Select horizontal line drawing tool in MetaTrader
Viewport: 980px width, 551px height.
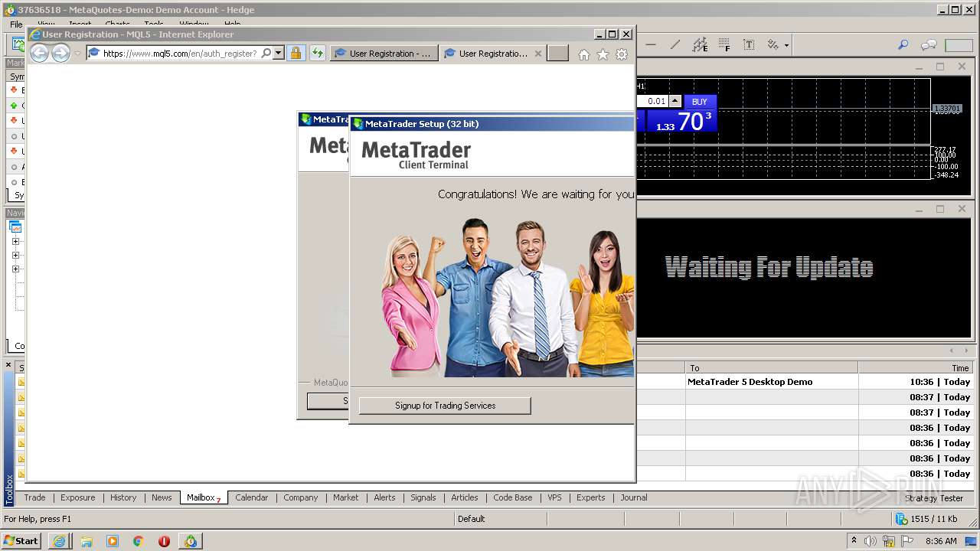click(651, 45)
